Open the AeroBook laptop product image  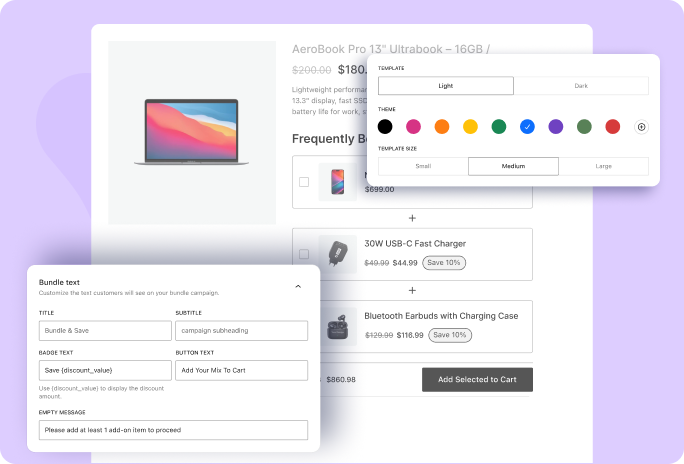192,133
